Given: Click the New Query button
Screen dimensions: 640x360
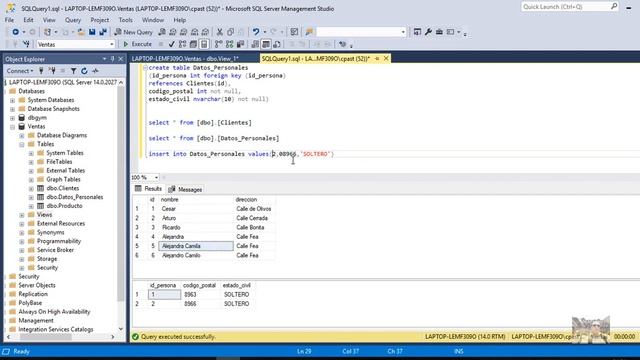Looking at the screenshot, I should [133, 32].
